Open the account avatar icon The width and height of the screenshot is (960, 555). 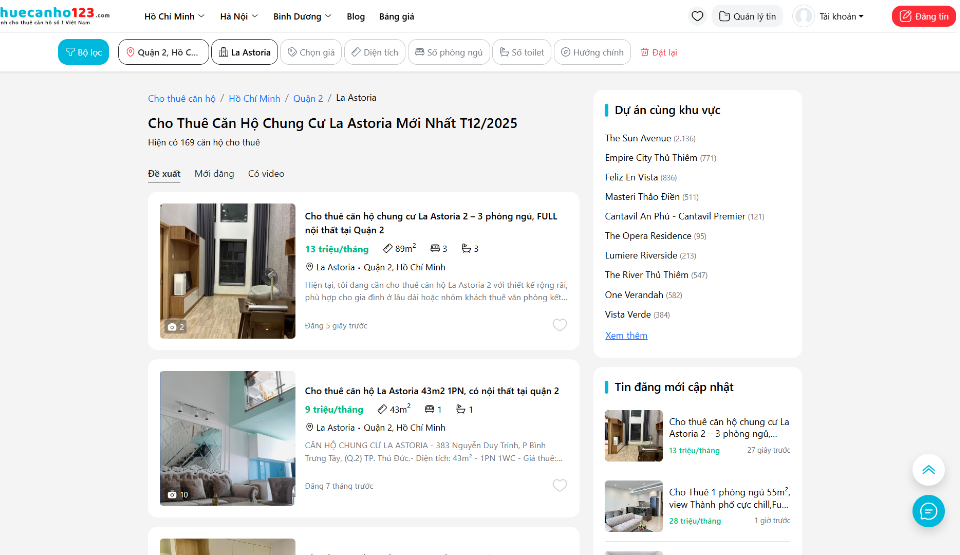(803, 17)
